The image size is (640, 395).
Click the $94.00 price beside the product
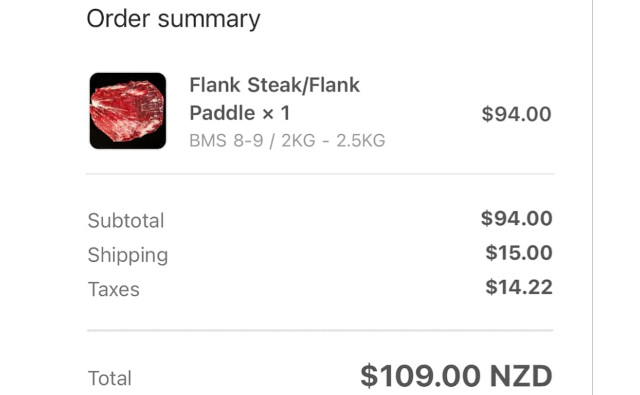[x=516, y=114]
